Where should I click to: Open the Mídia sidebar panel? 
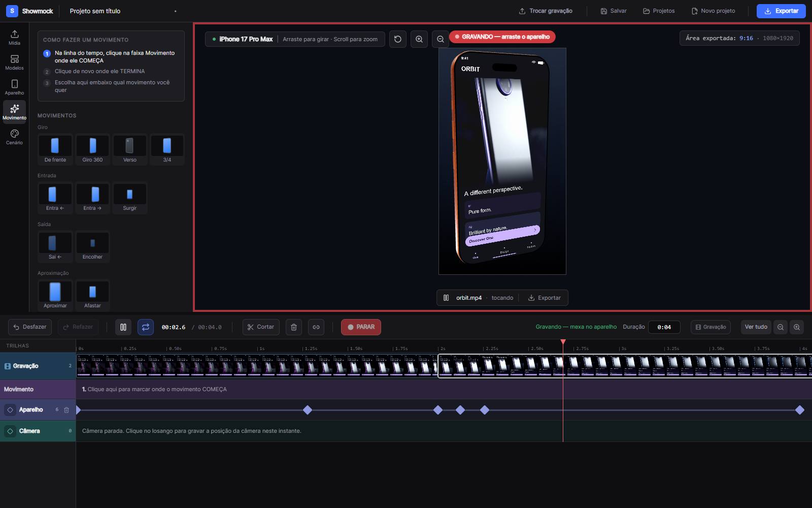pyautogui.click(x=14, y=37)
